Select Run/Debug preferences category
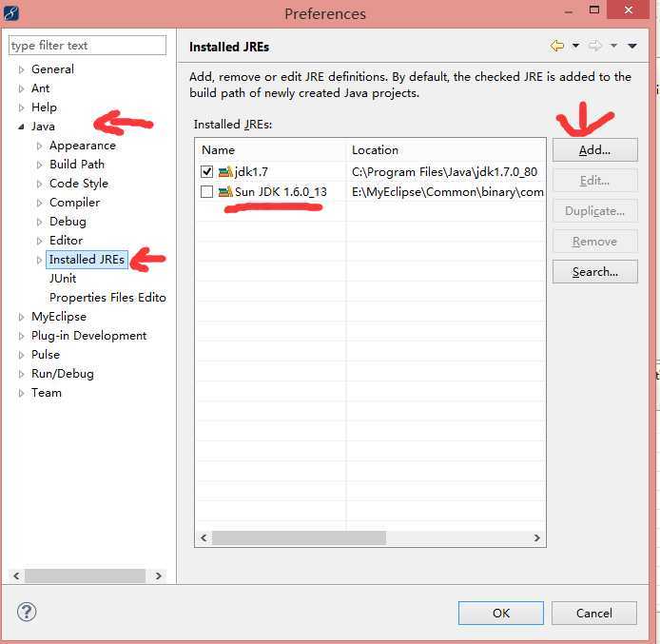This screenshot has width=660, height=644. coord(63,374)
